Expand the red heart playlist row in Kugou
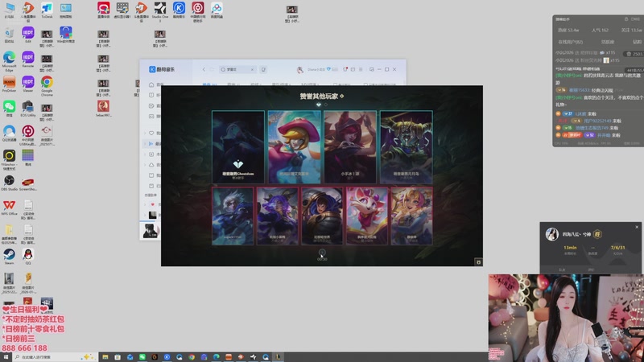 click(x=145, y=204)
